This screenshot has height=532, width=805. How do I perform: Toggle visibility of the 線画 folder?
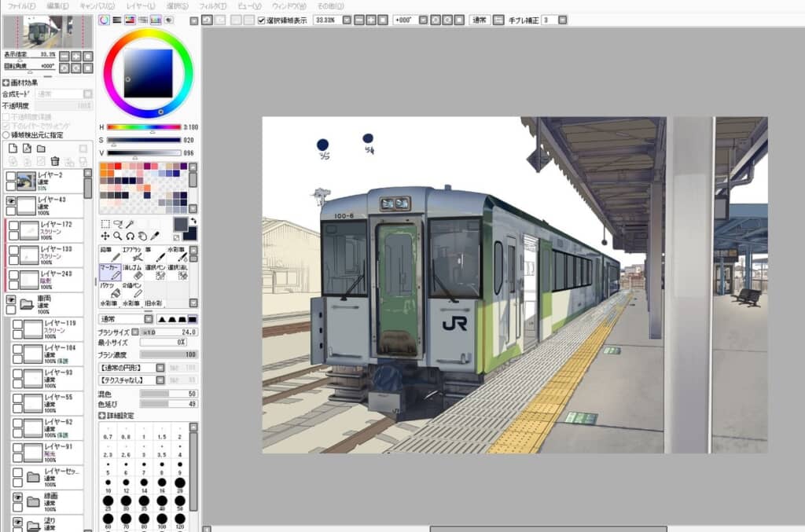pyautogui.click(x=17, y=497)
